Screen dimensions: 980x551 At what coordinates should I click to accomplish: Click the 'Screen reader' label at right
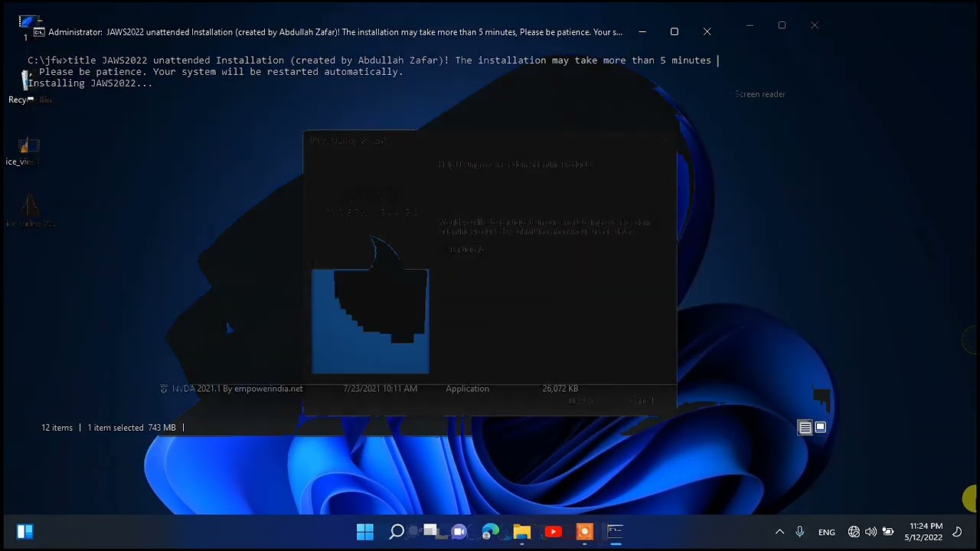(x=760, y=94)
